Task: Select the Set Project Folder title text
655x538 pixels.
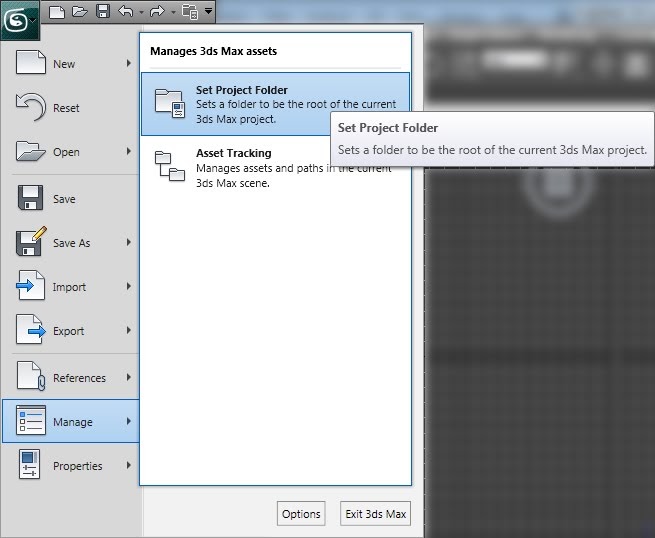Action: tap(242, 90)
